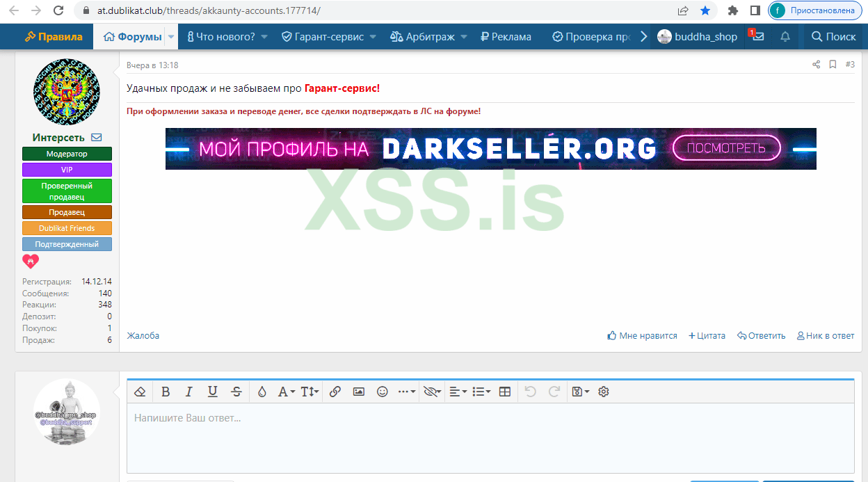This screenshot has width=868, height=482.
Task: Expand the Арбитраж dropdown arrow
Action: coord(464,37)
